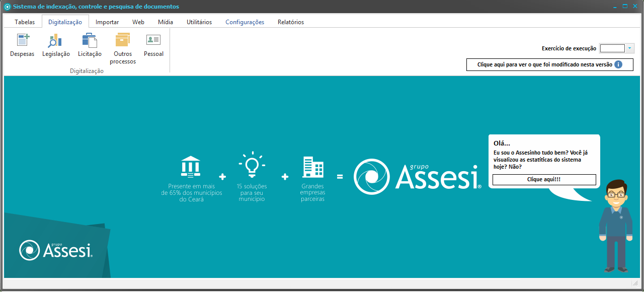Click the window resize grip in status bar
Image resolution: width=644 pixels, height=292 pixels.
636,284
